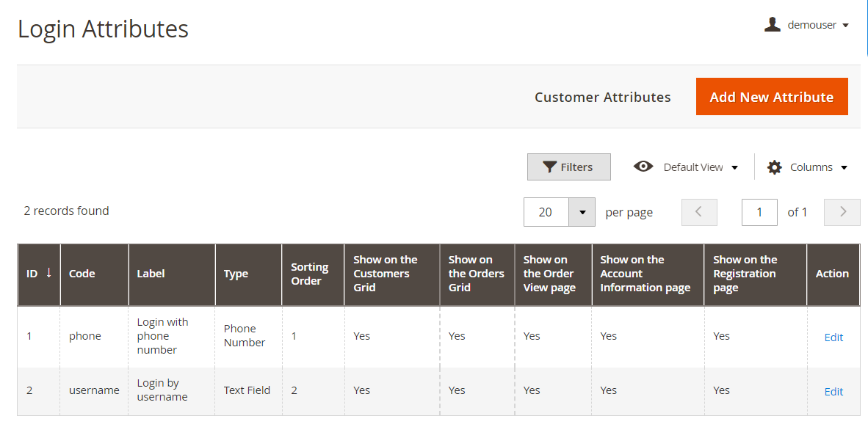Image resolution: width=868 pixels, height=438 pixels.
Task: Open the per page dropdown arrow
Action: 582,212
